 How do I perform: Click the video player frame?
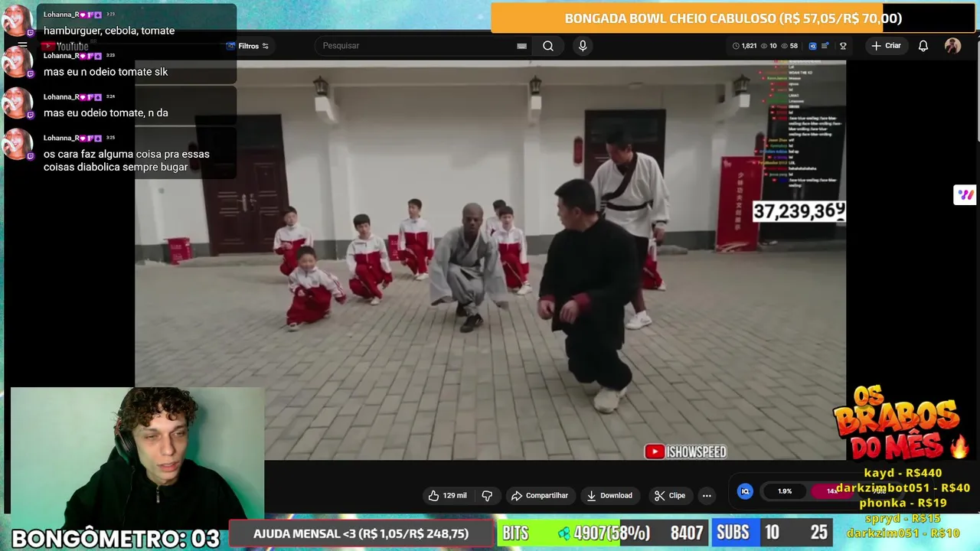(490, 260)
